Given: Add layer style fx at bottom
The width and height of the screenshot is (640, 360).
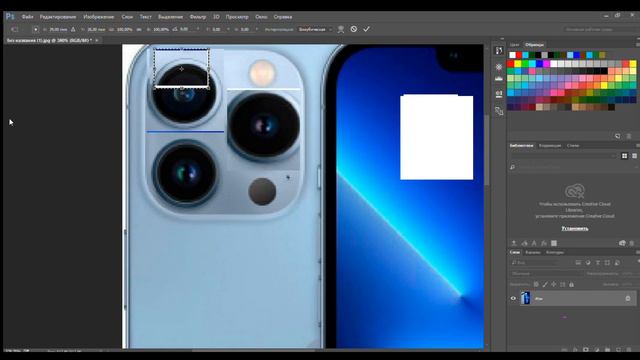Looking at the screenshot, I should [575, 349].
